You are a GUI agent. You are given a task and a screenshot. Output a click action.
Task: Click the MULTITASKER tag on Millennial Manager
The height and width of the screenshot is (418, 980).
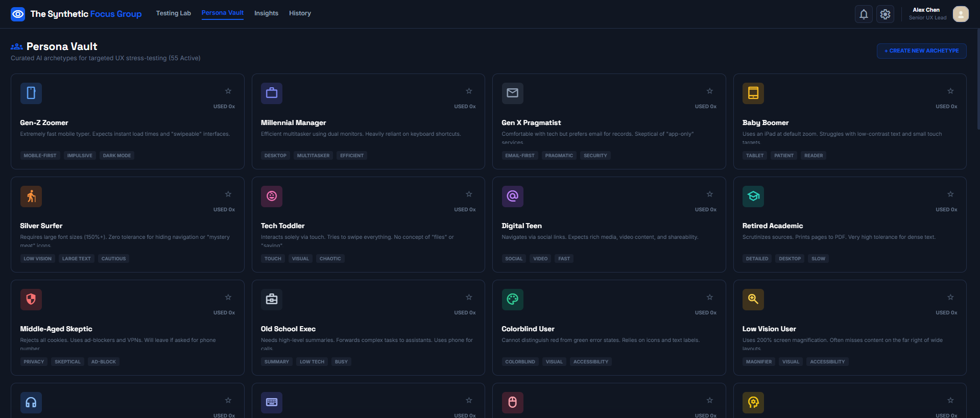pyautogui.click(x=313, y=156)
